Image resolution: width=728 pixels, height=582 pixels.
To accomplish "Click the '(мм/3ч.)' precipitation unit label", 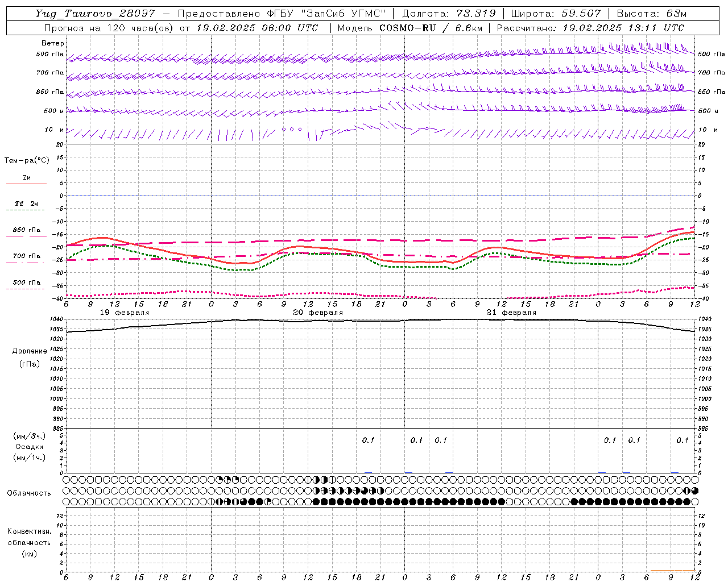I will click(x=30, y=436).
